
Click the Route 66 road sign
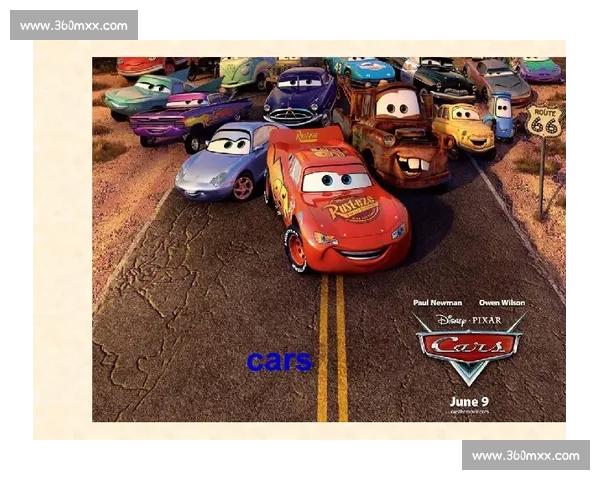pyautogui.click(x=544, y=122)
